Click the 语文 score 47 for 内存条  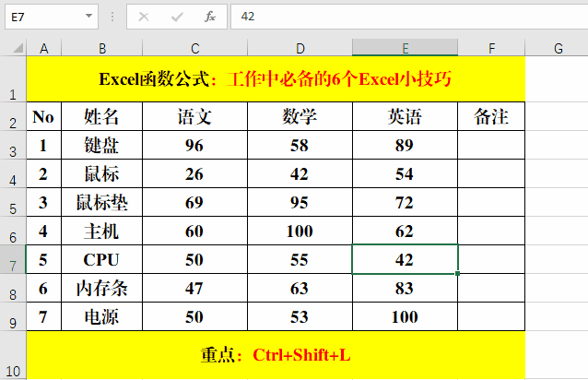pos(195,288)
